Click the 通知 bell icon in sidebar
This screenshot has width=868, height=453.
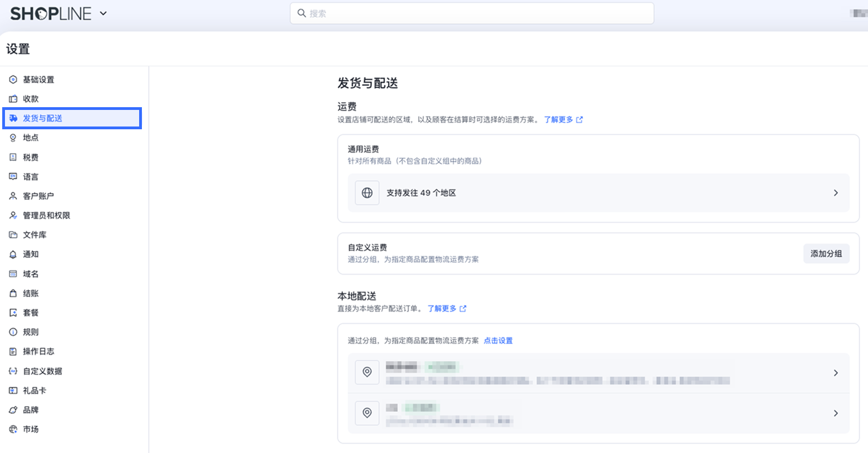pyautogui.click(x=13, y=255)
